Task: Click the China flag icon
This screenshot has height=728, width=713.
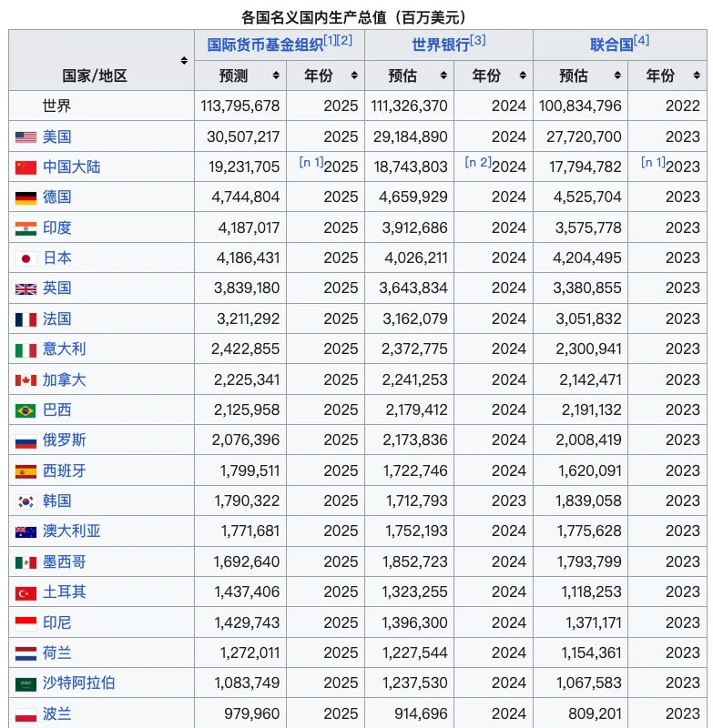Action: (25, 167)
